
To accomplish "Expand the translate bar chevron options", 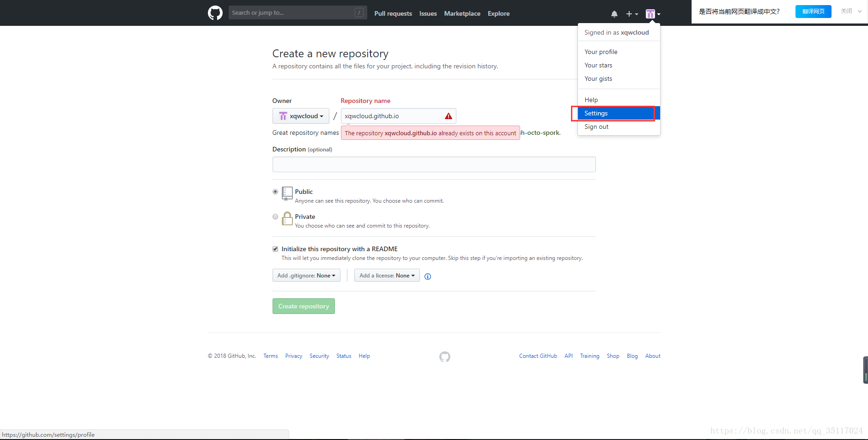I will [860, 12].
